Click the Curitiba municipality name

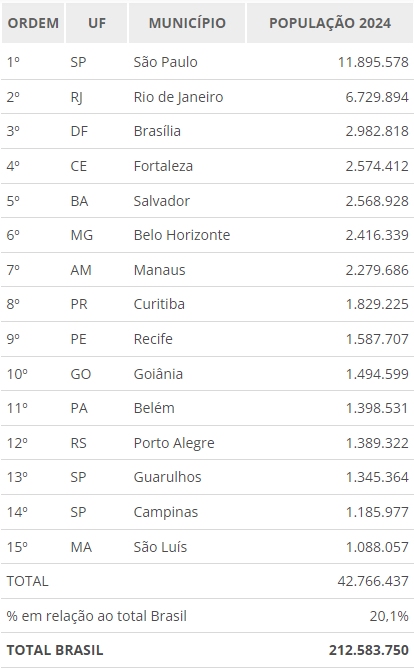coord(159,304)
